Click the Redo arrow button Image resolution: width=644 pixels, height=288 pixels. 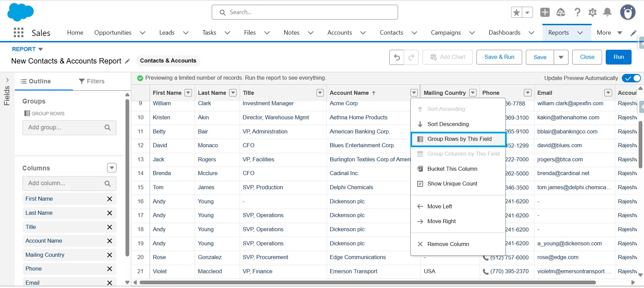(x=411, y=57)
